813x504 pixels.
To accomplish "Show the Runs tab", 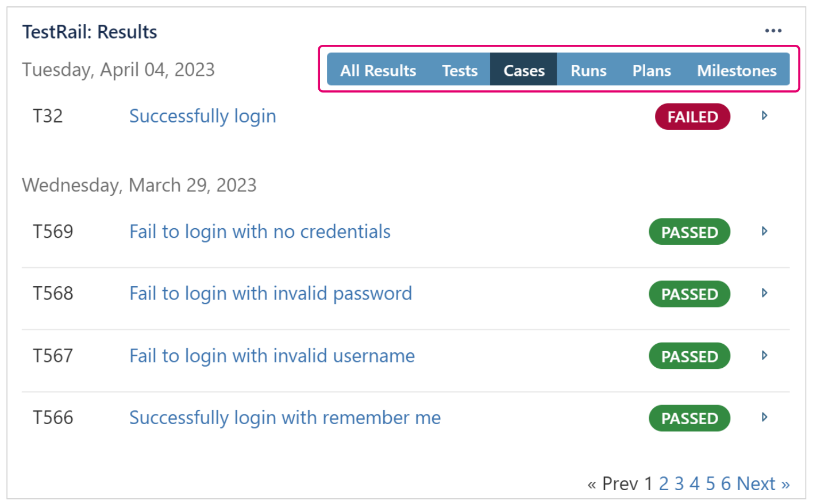I will coord(588,70).
